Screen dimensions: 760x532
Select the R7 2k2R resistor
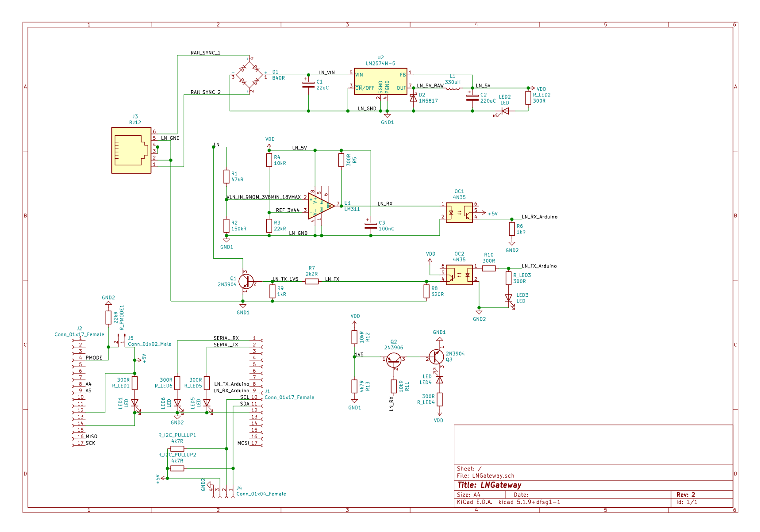tap(311, 281)
